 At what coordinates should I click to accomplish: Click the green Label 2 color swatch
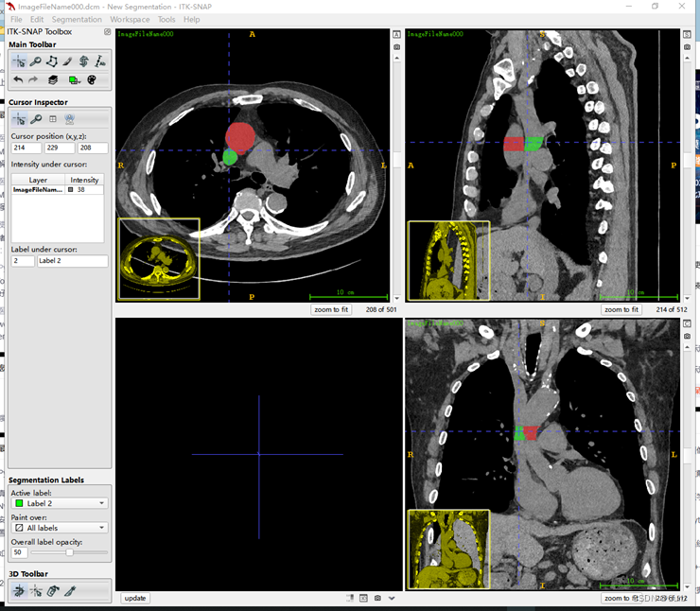coord(19,503)
